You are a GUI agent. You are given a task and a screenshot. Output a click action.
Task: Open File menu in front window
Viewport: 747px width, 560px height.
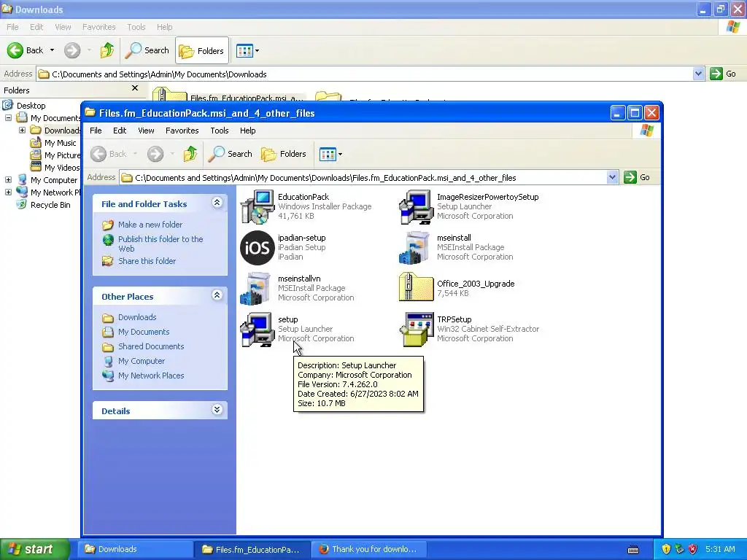[x=96, y=131]
